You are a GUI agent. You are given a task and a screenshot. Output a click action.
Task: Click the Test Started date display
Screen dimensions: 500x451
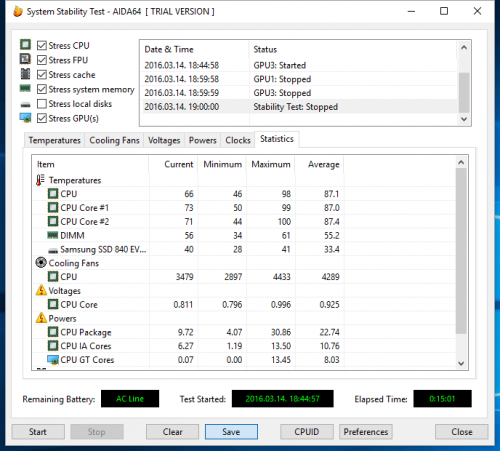pos(282,399)
